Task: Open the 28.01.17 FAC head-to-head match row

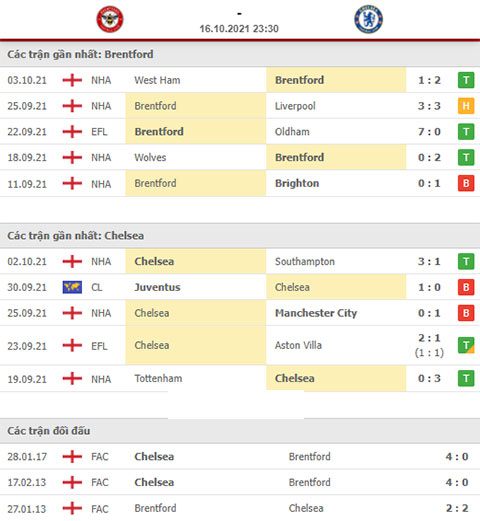Action: 240,457
